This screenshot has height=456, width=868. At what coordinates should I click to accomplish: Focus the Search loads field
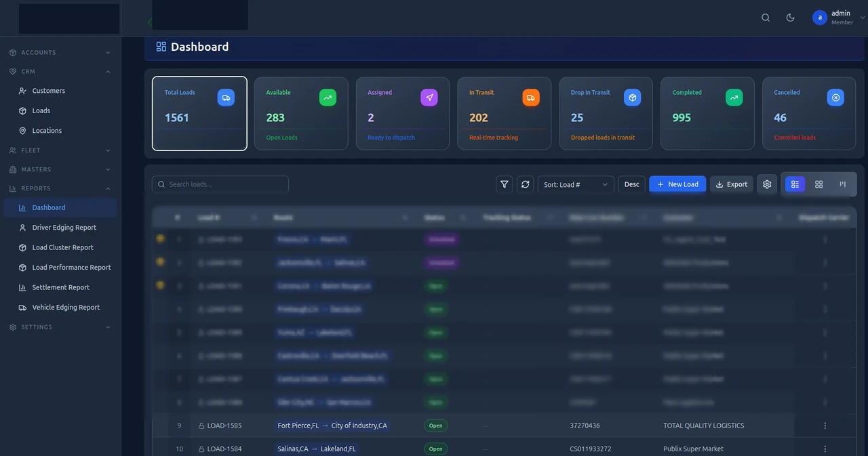pos(220,184)
